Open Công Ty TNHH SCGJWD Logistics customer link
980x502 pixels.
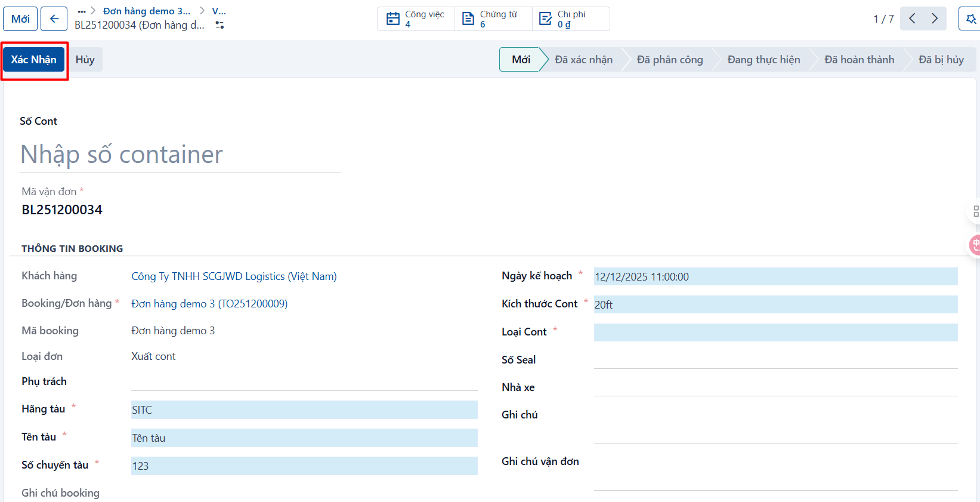click(x=234, y=276)
